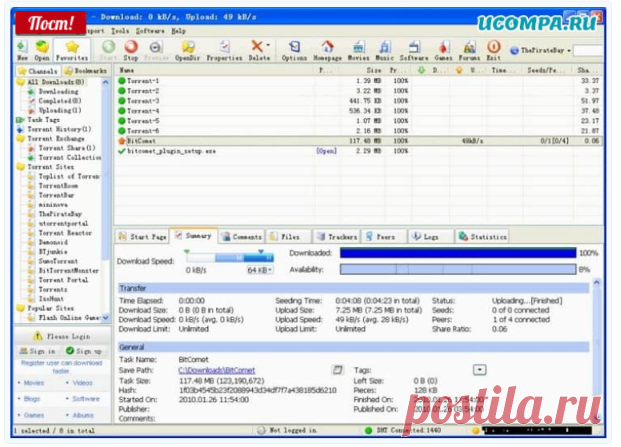This screenshot has width=621, height=447.
Task: Open the Statistics tab
Action: [x=482, y=237]
